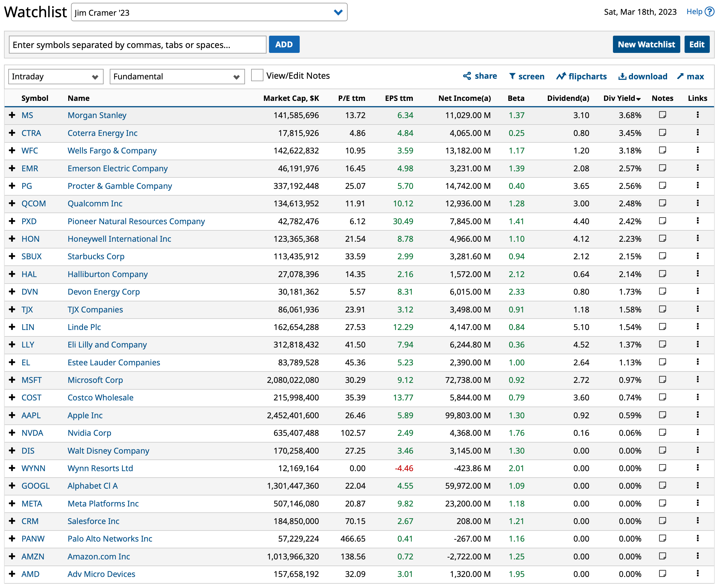The image size is (715, 588).
Task: Open the notes icon for Wells Fargo row
Action: point(662,150)
